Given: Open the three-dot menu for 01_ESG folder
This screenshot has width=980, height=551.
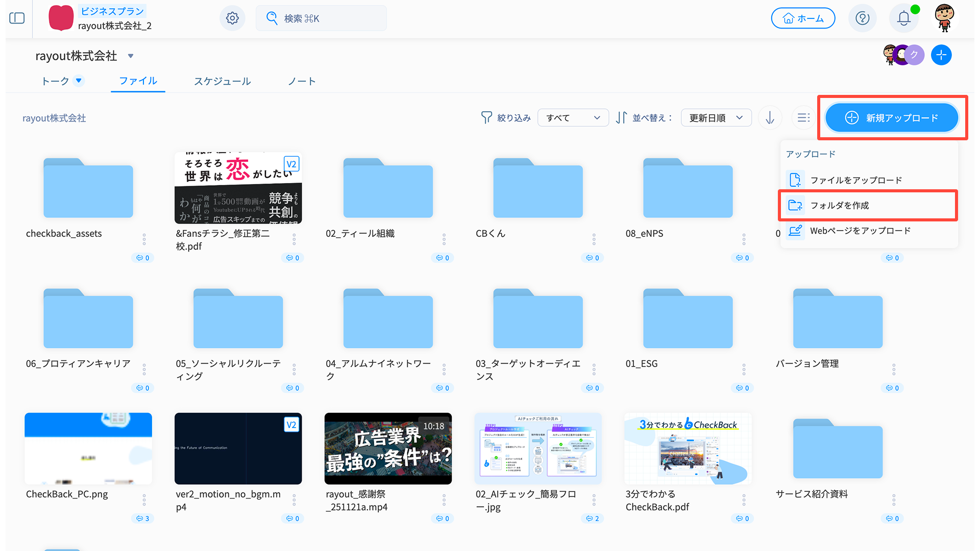Looking at the screenshot, I should tap(744, 369).
